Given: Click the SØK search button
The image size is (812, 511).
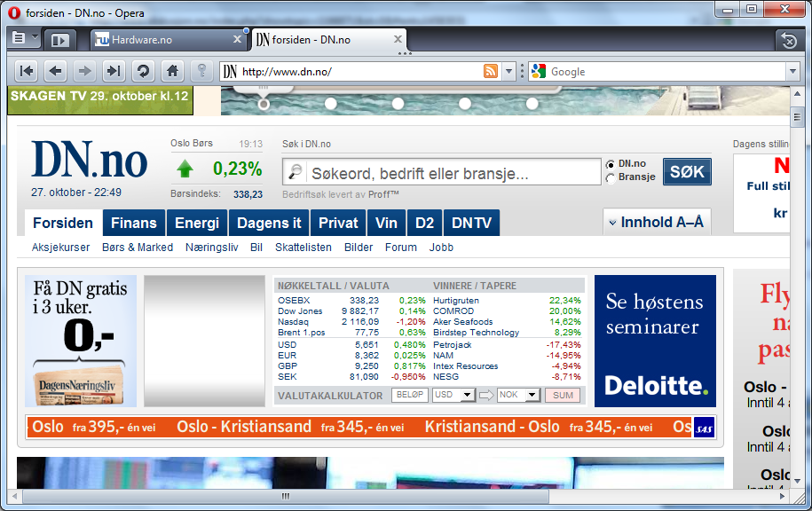Looking at the screenshot, I should pos(687,171).
